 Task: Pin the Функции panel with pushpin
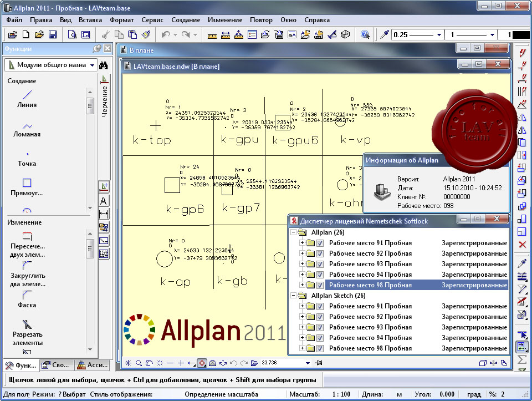tap(97, 49)
